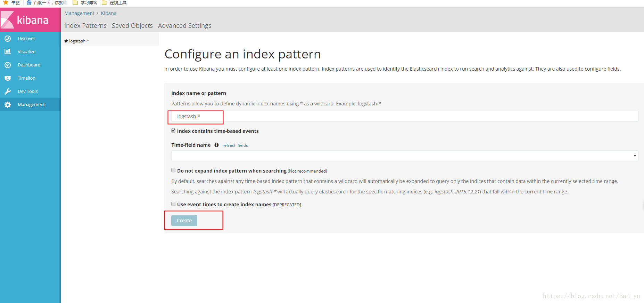Click the refresh fields link
644x303 pixels.
tap(235, 145)
